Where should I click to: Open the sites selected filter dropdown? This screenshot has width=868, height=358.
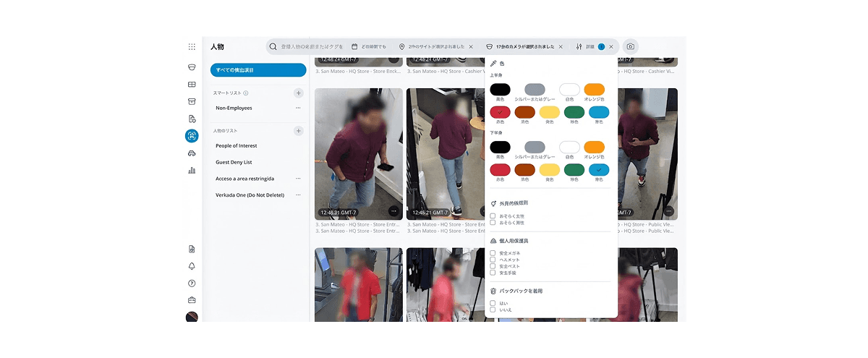(431, 46)
